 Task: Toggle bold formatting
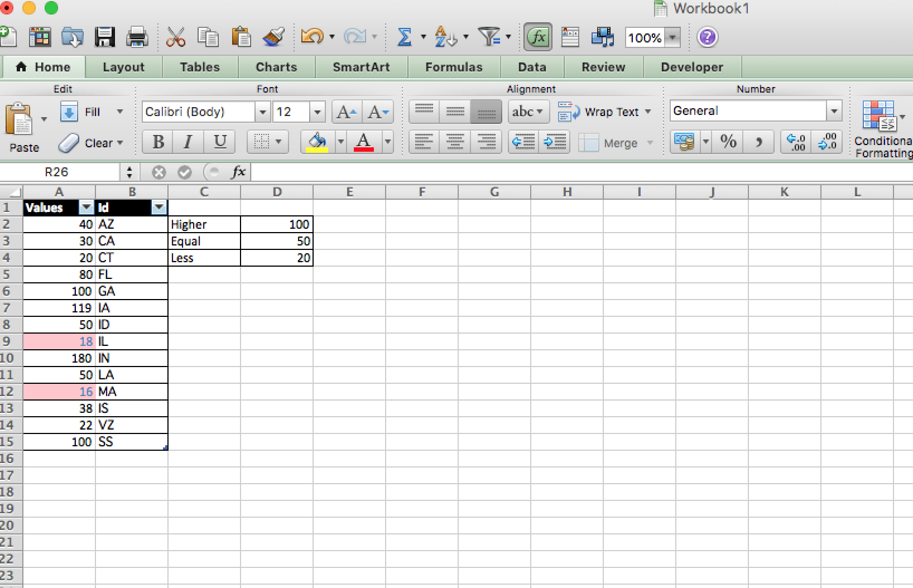tap(157, 142)
